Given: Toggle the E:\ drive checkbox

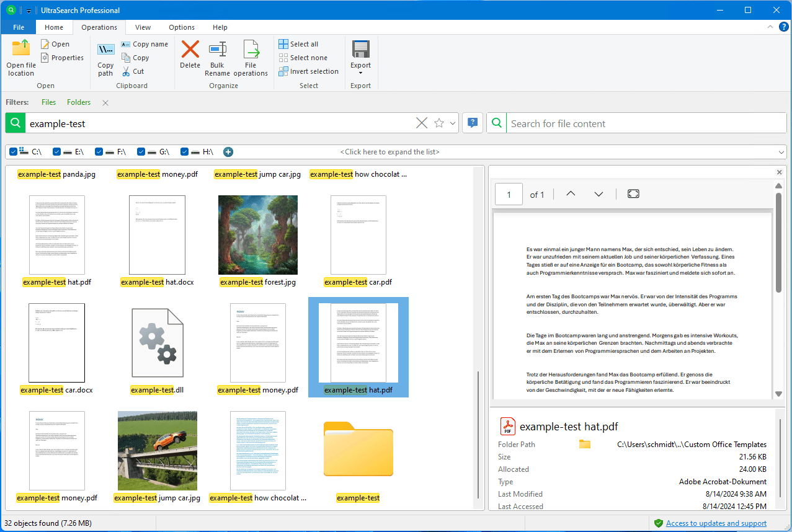Looking at the screenshot, I should pos(57,152).
